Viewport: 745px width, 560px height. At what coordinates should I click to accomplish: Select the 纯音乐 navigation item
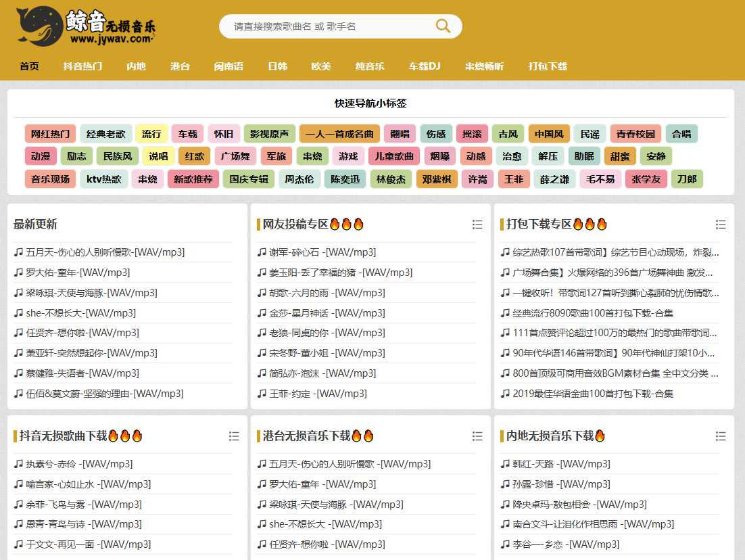click(x=369, y=66)
